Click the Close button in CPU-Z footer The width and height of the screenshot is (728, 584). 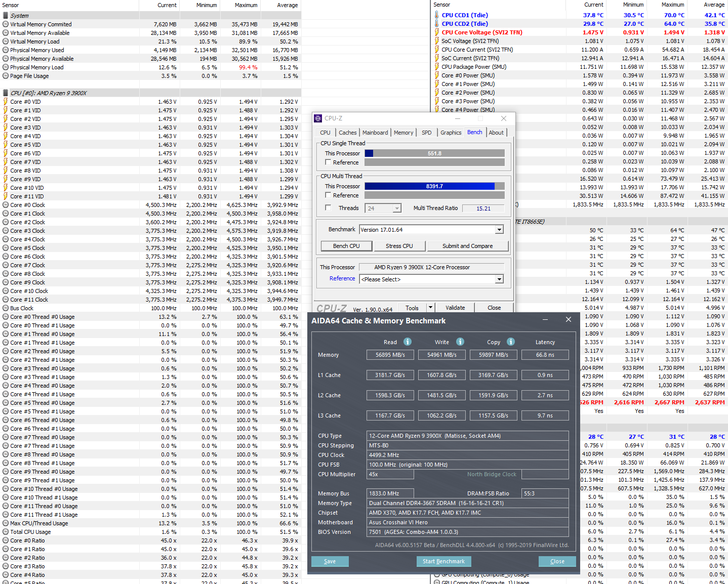pos(494,308)
